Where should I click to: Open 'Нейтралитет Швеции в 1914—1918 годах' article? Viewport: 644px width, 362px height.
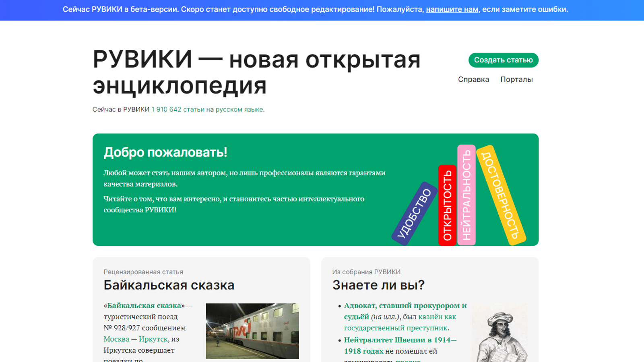click(400, 345)
